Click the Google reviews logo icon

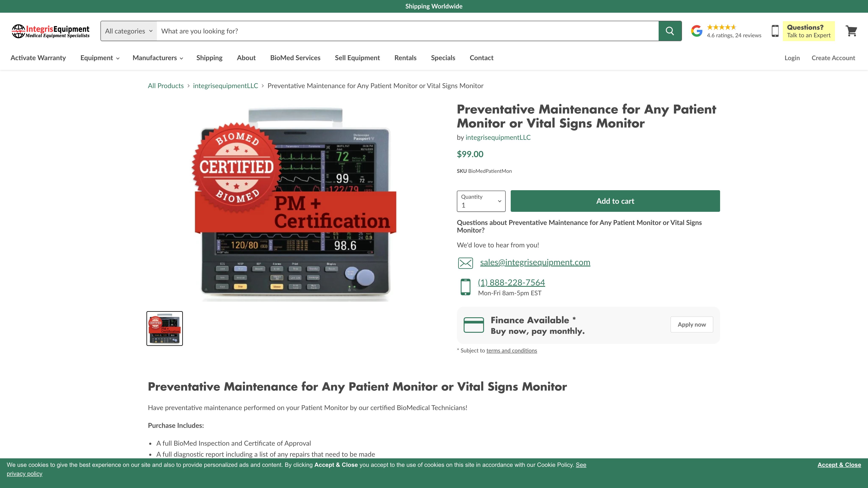click(697, 31)
